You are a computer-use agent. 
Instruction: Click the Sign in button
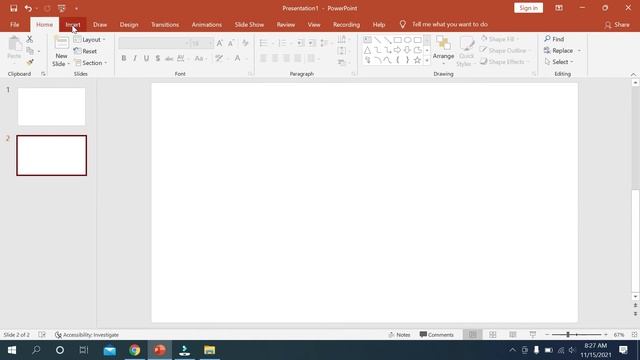pyautogui.click(x=528, y=8)
